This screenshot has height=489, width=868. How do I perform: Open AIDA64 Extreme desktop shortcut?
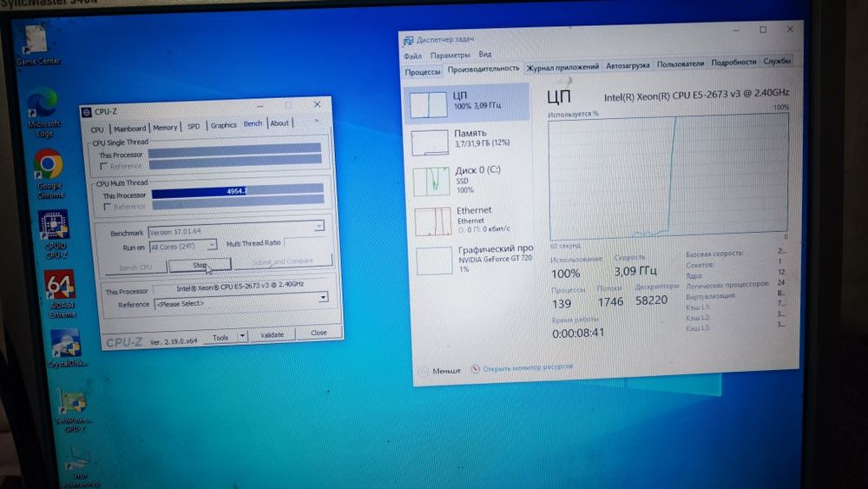[61, 294]
